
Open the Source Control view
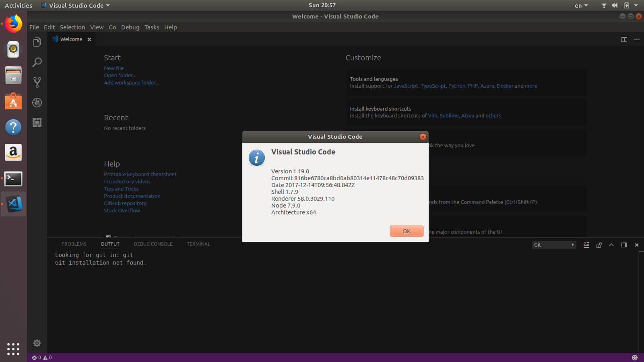click(37, 82)
